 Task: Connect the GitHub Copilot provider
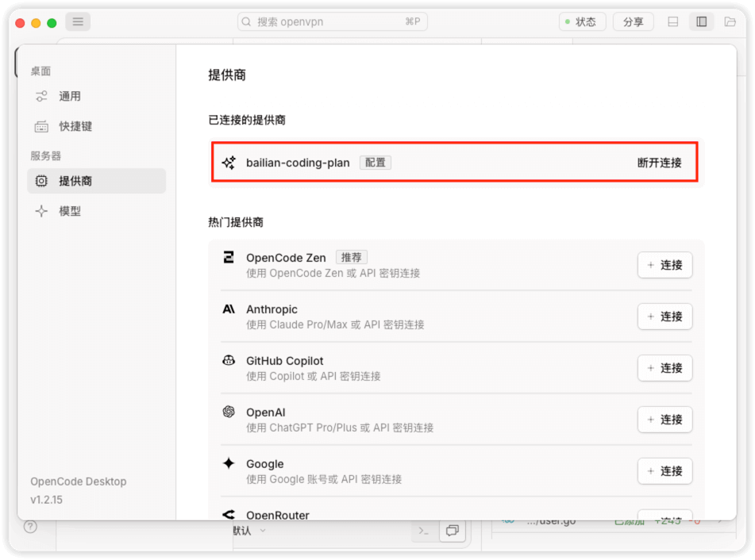point(665,368)
